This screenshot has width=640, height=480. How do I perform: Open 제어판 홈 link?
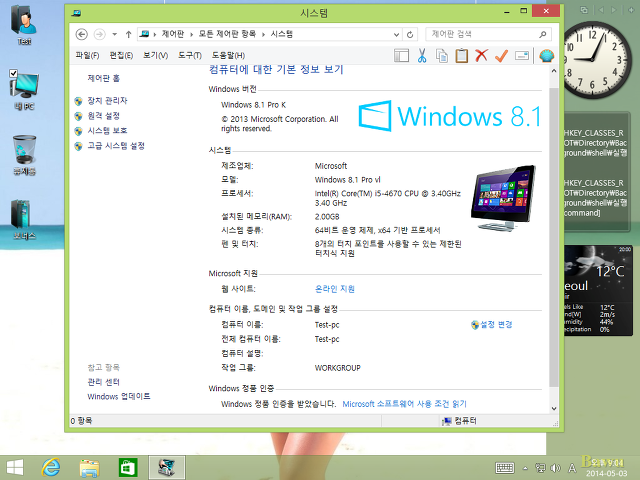(x=104, y=78)
